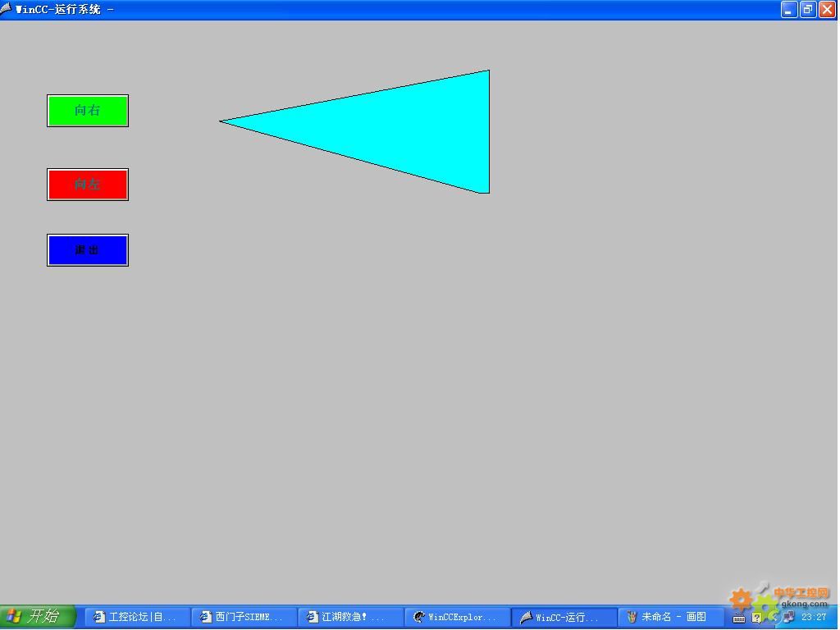Minimize the WinCC runtime window
Viewport: 840px width, 630px height.
(x=789, y=9)
